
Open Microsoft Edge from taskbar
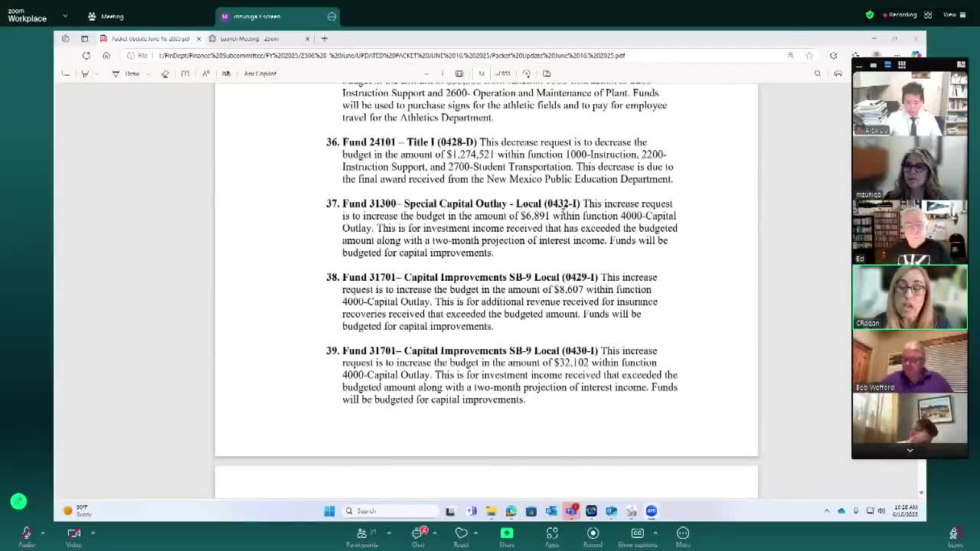[x=511, y=511]
